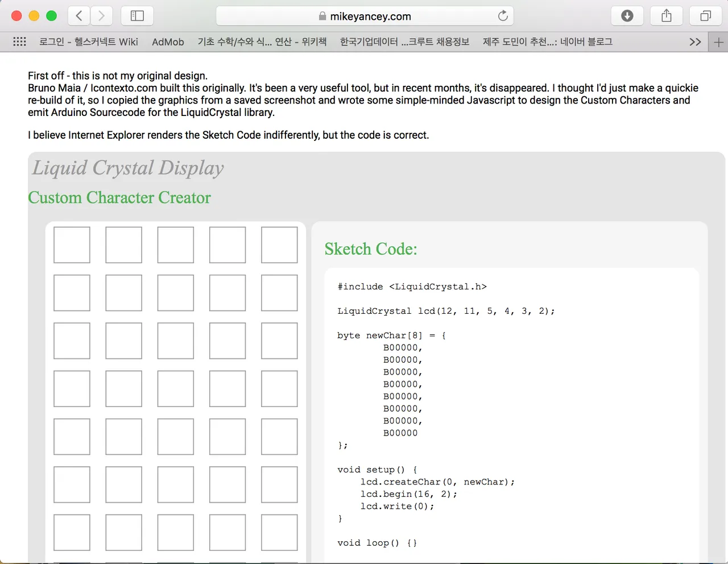Click the green full-screen window button
The width and height of the screenshot is (728, 564).
(51, 16)
